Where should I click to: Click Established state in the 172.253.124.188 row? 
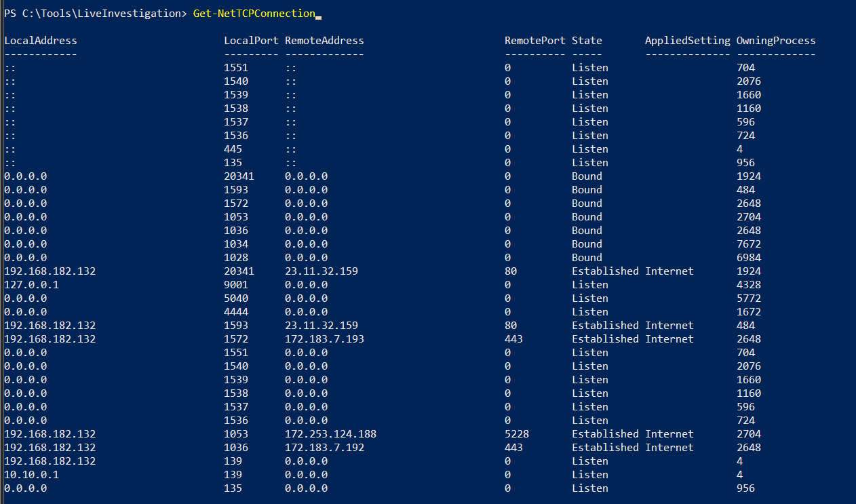(x=605, y=434)
